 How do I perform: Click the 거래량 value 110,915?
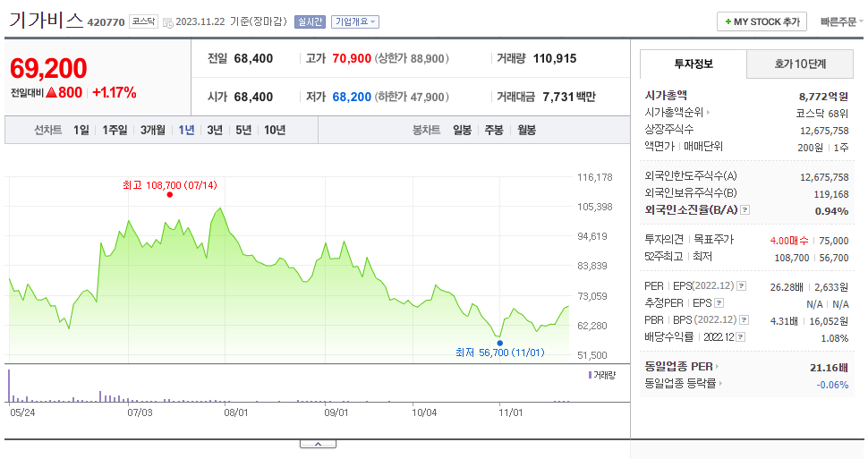(555, 58)
